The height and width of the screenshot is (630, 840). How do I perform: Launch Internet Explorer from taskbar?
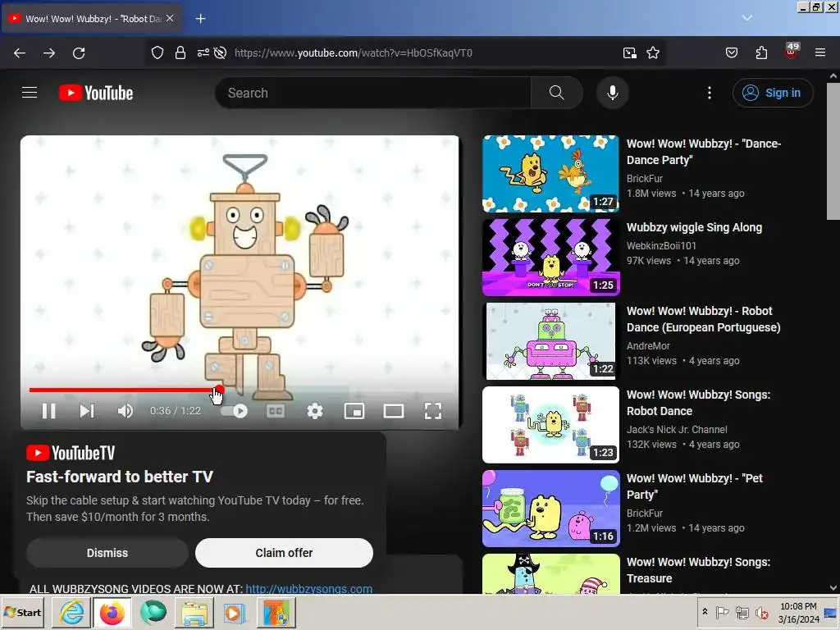(x=72, y=612)
